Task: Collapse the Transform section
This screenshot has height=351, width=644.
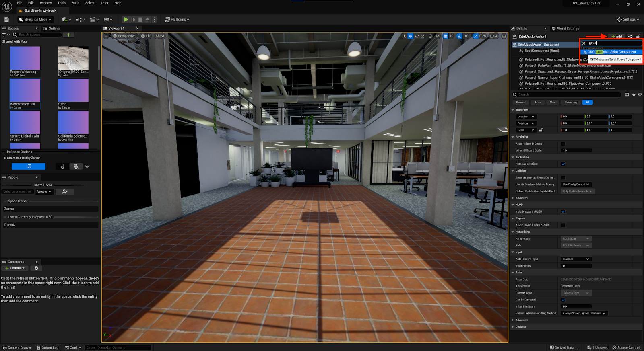Action: (x=513, y=110)
